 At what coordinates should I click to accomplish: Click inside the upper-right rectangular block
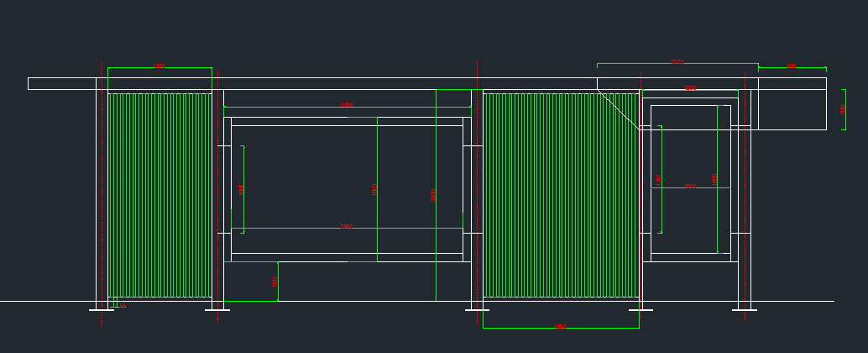(x=792, y=109)
